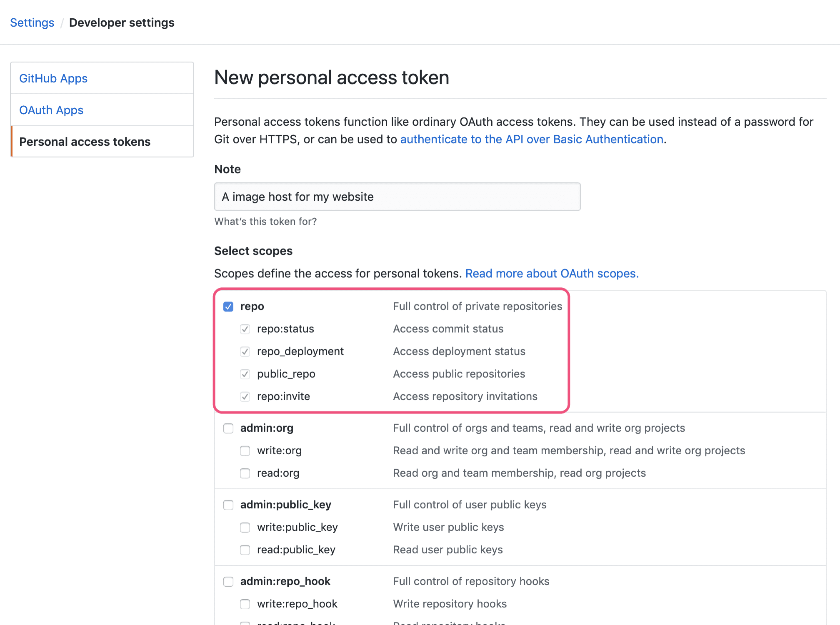Viewport: 840px width, 625px height.
Task: Click the GitHub Apps sidebar link
Action: pos(53,77)
